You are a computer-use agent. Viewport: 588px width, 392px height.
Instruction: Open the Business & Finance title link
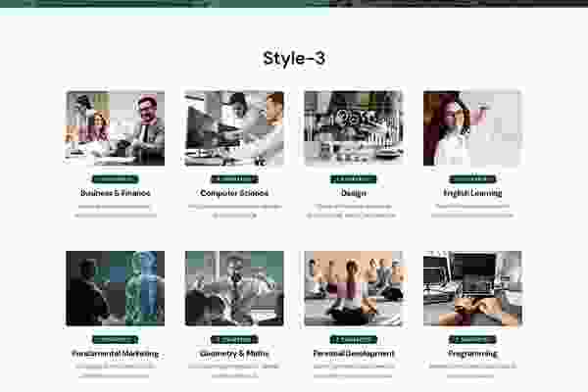coord(115,193)
